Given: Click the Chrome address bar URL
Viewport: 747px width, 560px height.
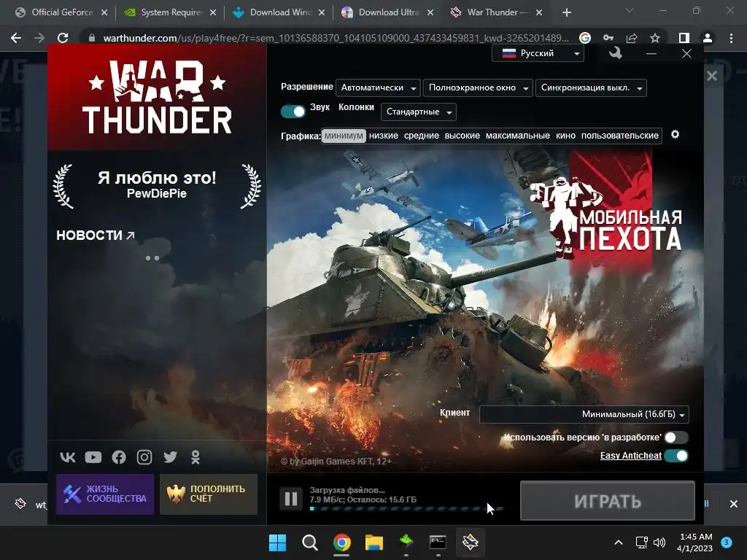Looking at the screenshot, I should 336,38.
